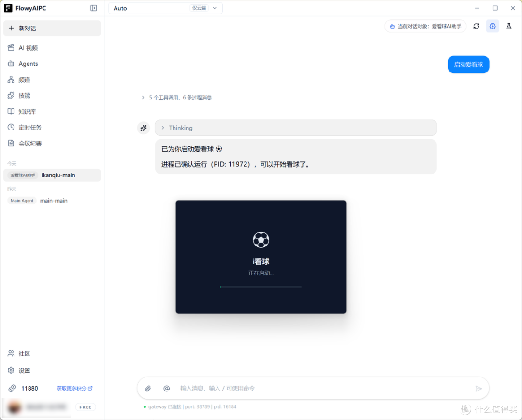Click the 知识库 book icon

11,111
